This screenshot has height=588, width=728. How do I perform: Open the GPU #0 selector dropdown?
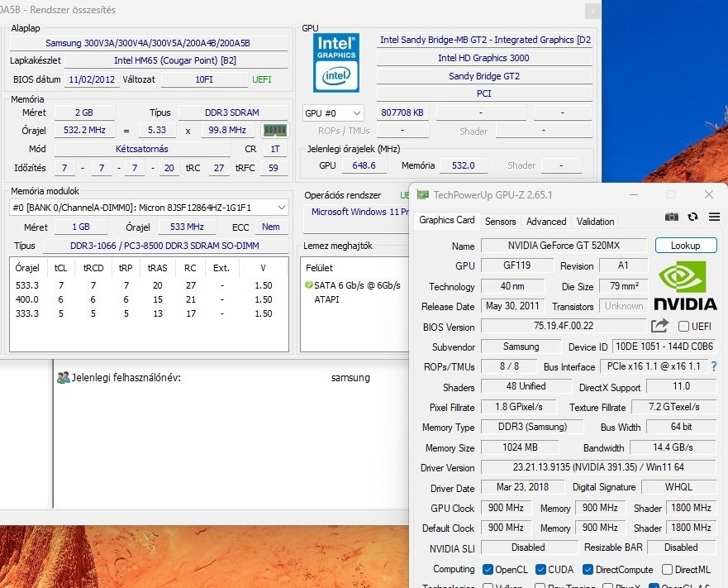tap(333, 113)
